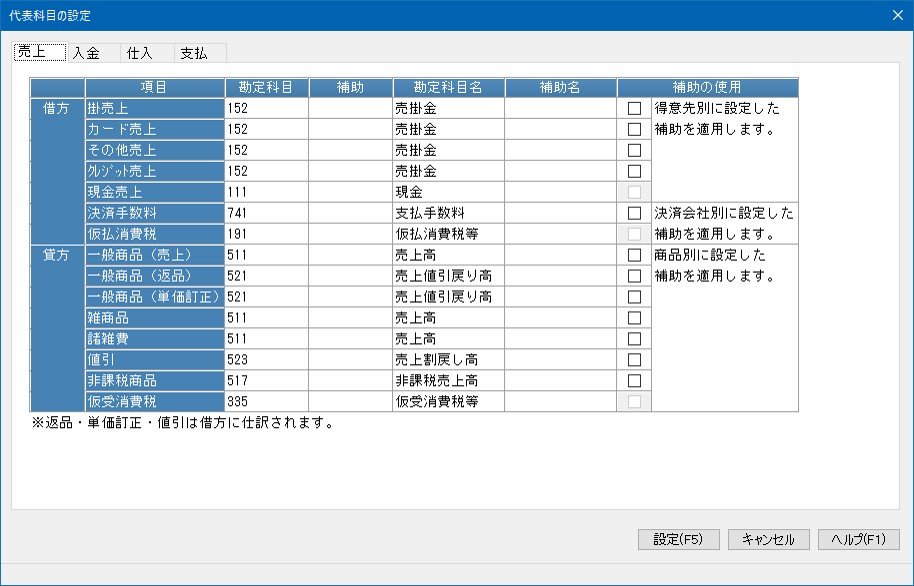Edit the 掛売上 account code field

tap(266, 108)
